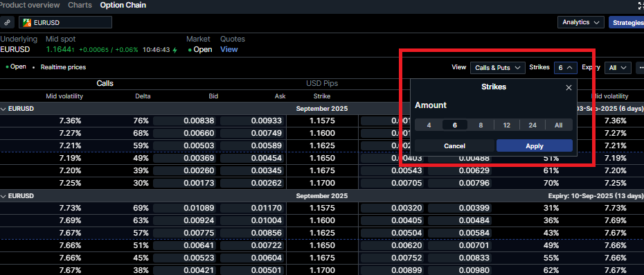Open the Expiry All dropdown
Viewport: 644px width, 275px height.
coord(618,68)
